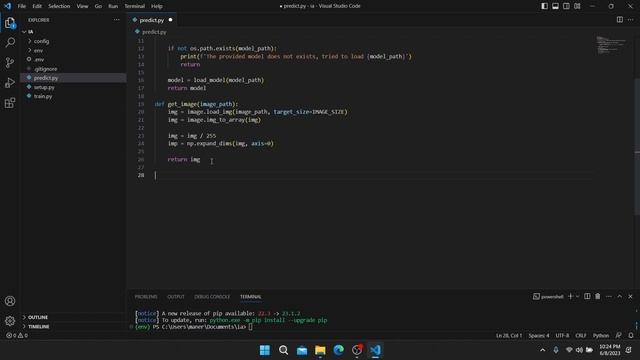Change line ending via CRLF item
Image resolution: width=640 pixels, height=360 pixels.
580,336
